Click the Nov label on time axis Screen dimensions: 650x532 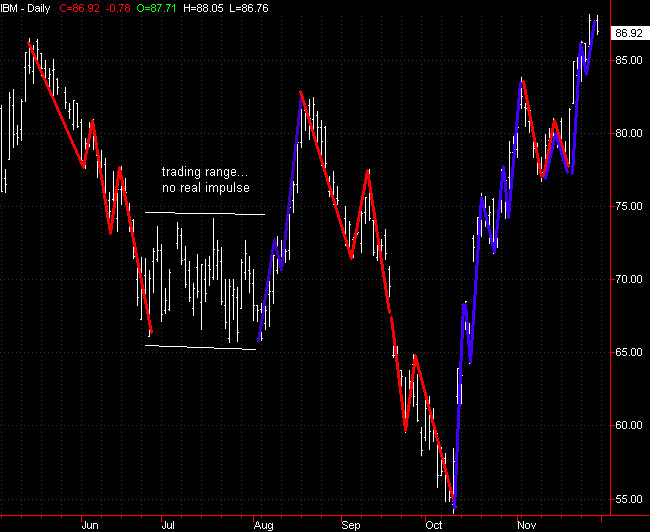[526, 525]
